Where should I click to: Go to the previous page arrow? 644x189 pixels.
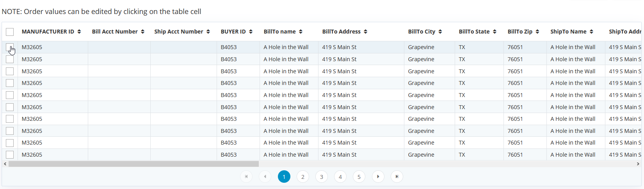tap(265, 177)
